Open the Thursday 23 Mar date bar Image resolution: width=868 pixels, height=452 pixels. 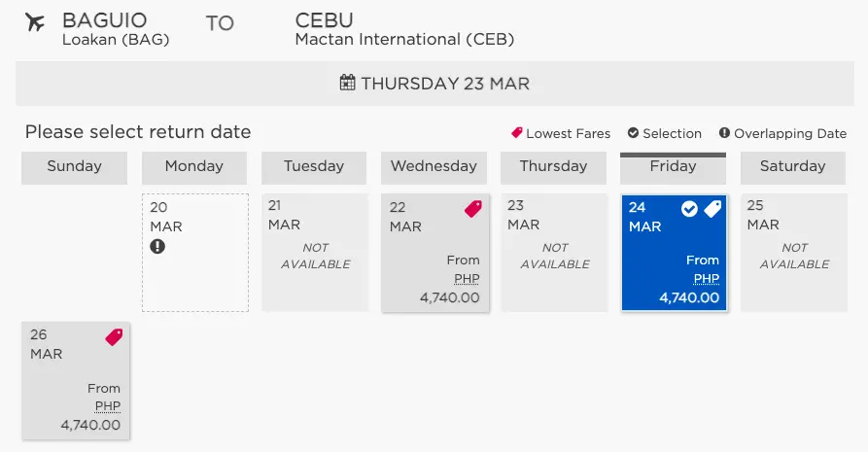click(x=434, y=83)
